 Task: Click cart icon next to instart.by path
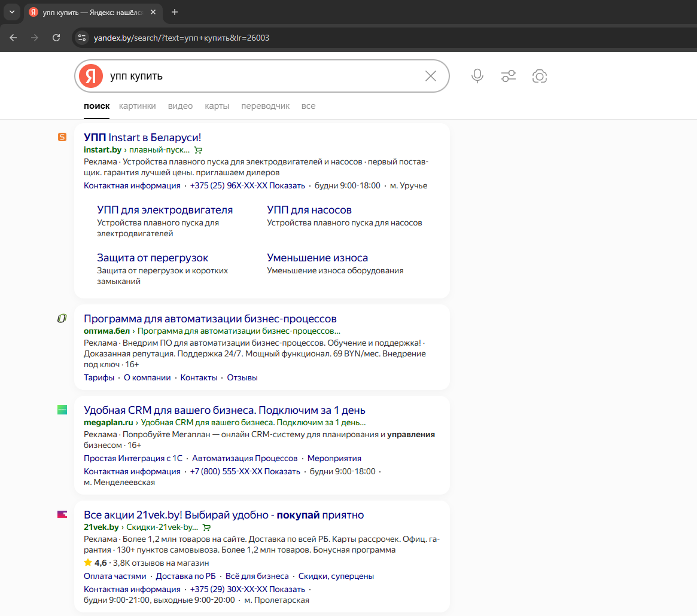pos(198,150)
